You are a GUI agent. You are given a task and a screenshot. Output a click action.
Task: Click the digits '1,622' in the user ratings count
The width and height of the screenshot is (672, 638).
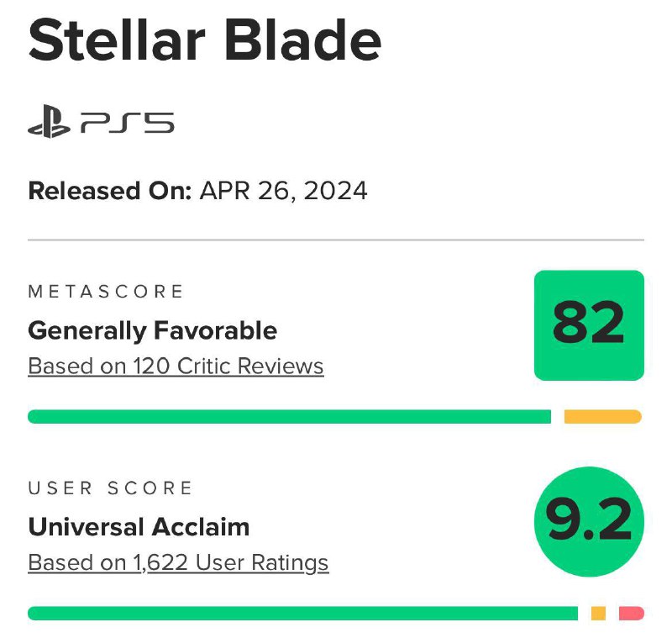coord(161,562)
